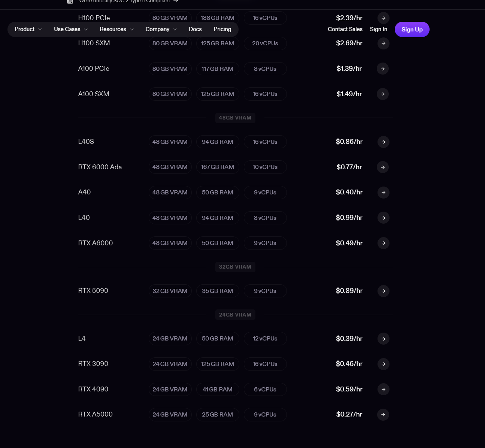Click the A100 PCIe GPU name
This screenshot has width=485, height=448.
94,69
